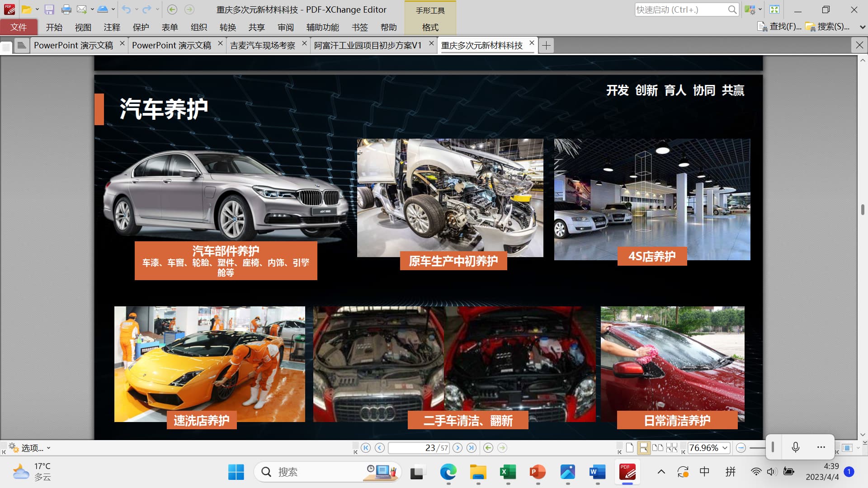Click the zoom out minus icon

coord(741,448)
